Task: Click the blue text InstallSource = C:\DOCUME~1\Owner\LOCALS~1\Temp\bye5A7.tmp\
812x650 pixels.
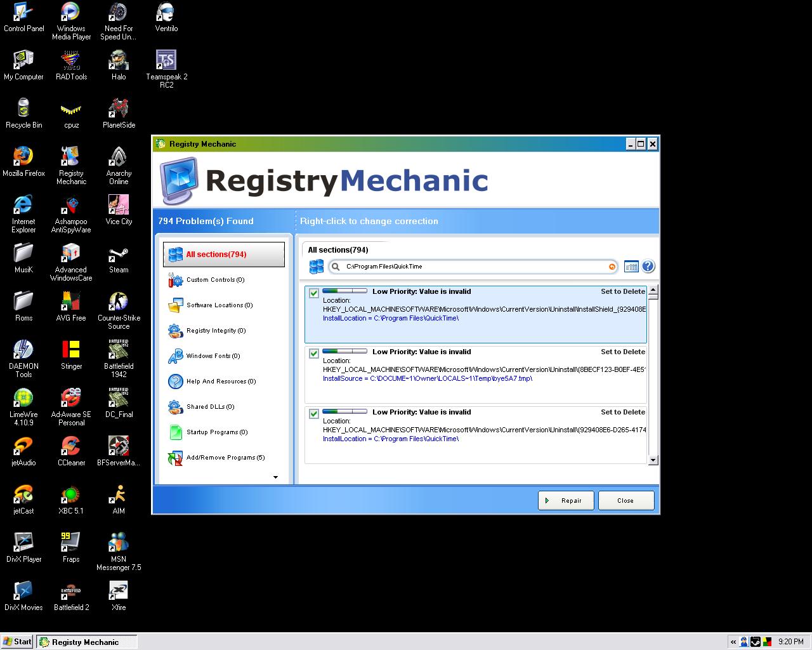Action: point(428,378)
